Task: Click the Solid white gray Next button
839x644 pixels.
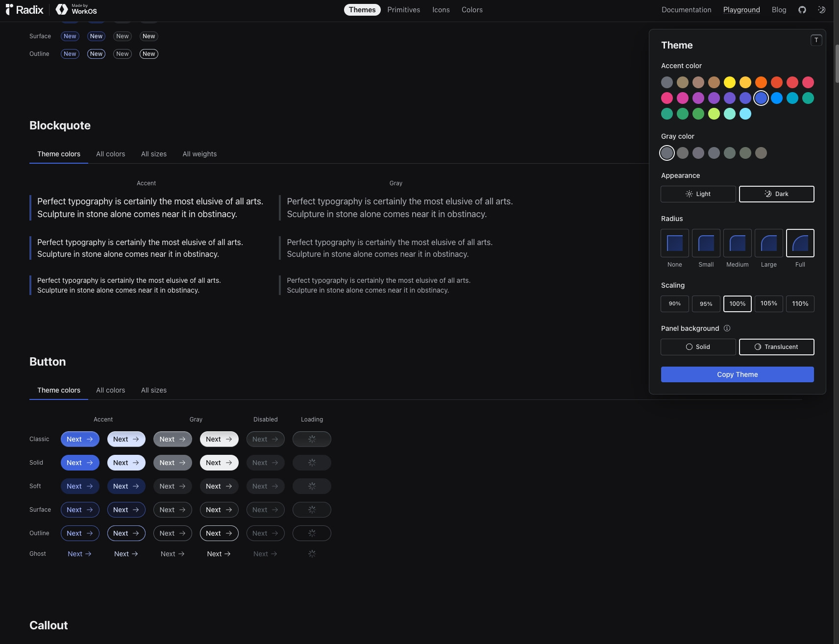Action: tap(219, 463)
